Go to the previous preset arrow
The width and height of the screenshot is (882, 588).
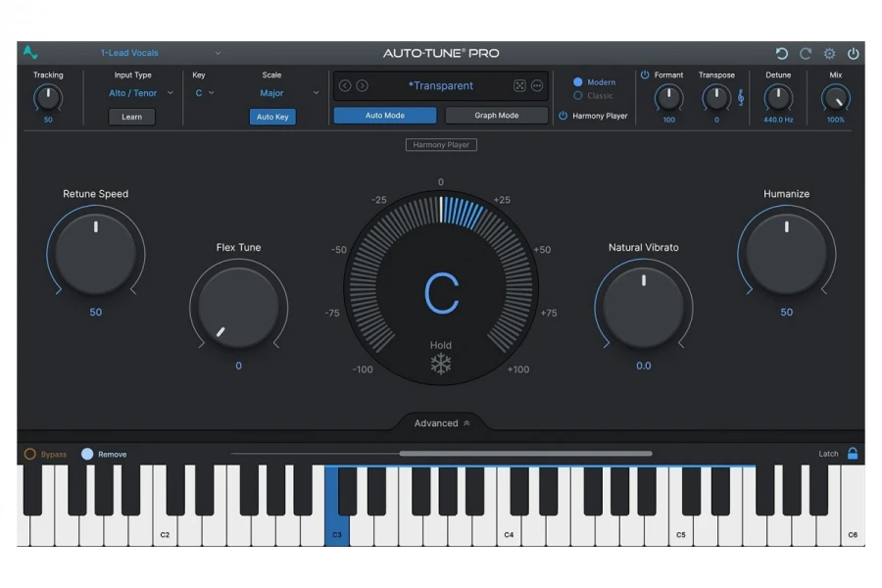[x=345, y=85]
